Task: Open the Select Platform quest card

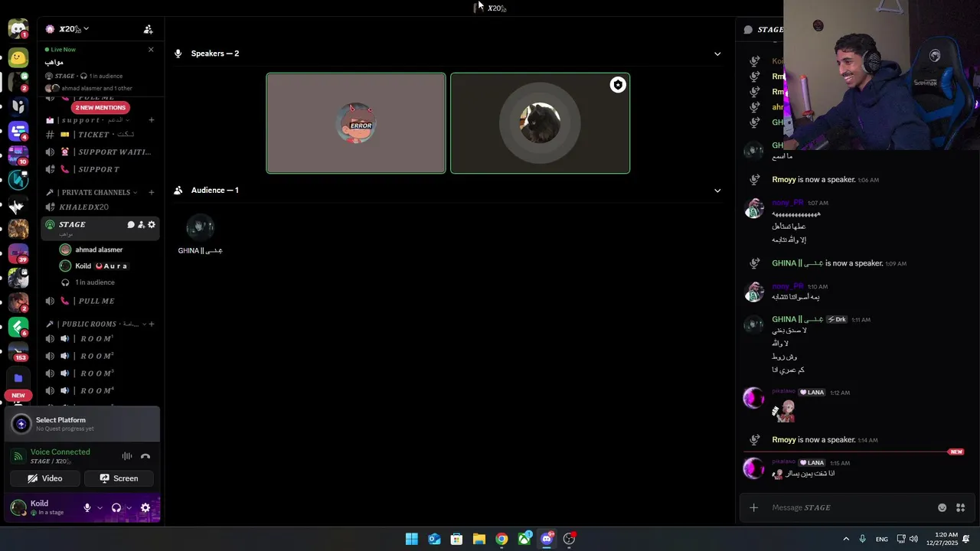Action: click(x=83, y=424)
